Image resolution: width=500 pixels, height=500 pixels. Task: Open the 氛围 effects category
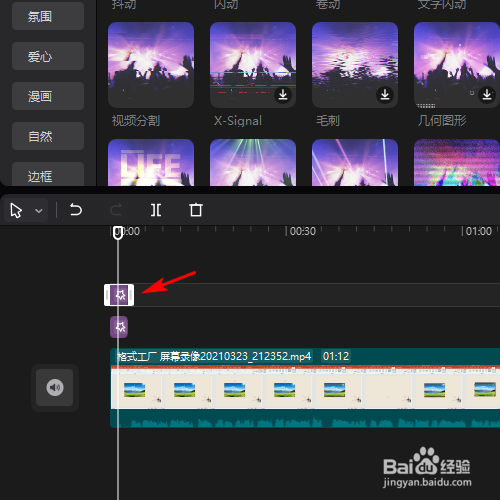48,16
